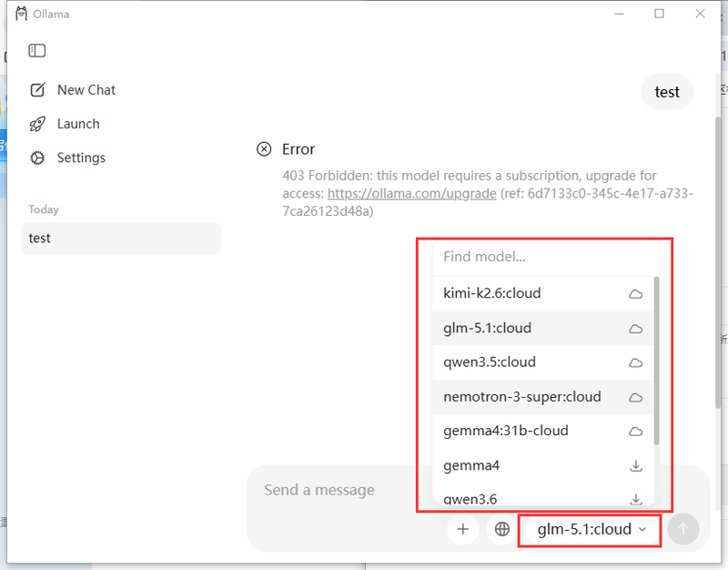This screenshot has width=728, height=570.
Task: Click the 403 Forbidden error message text
Action: point(488,193)
